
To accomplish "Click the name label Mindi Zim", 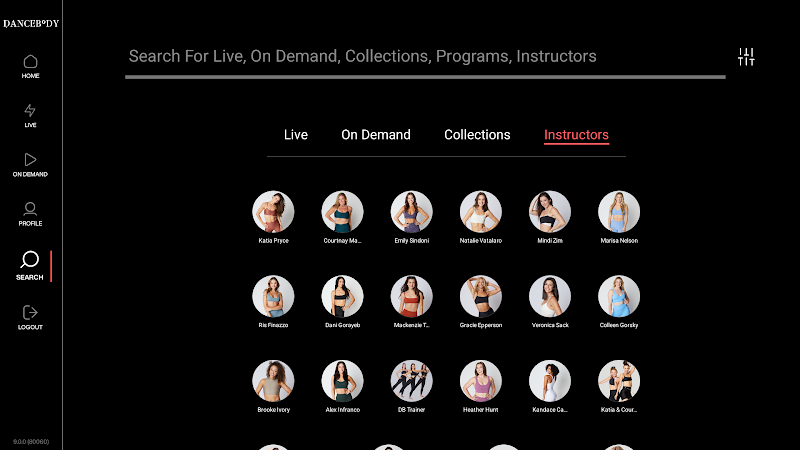I will click(x=550, y=240).
